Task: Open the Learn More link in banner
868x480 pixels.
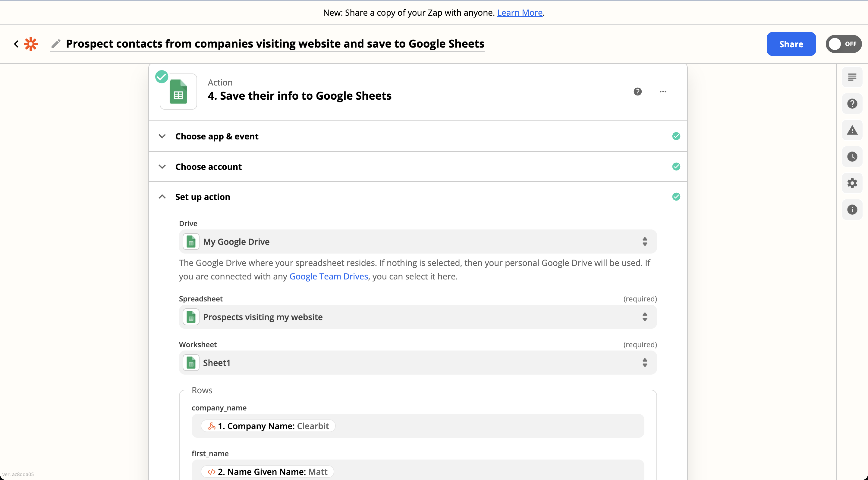Action: pos(520,13)
